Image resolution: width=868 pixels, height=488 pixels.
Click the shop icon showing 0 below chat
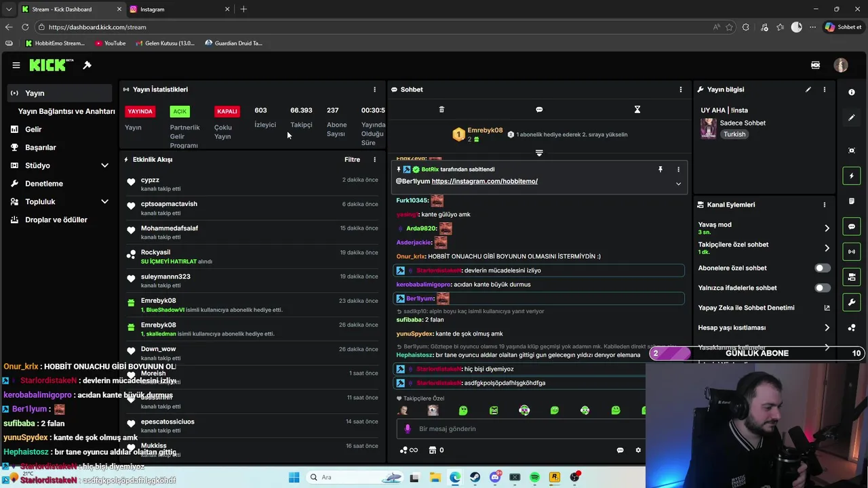tap(436, 450)
